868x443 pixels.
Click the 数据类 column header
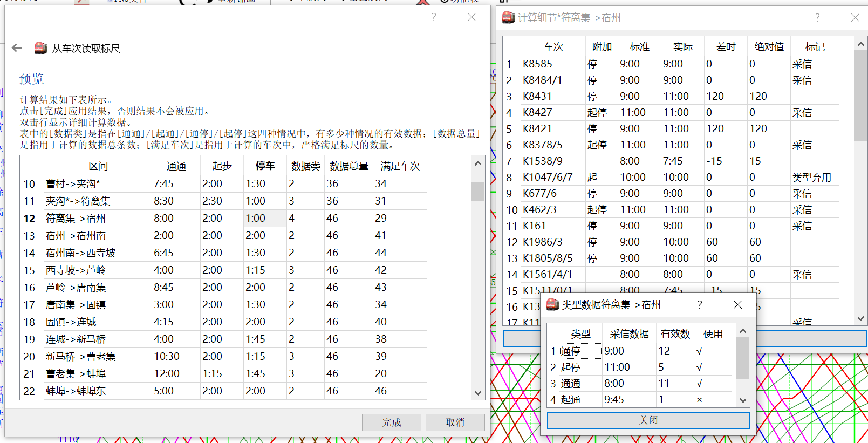305,166
